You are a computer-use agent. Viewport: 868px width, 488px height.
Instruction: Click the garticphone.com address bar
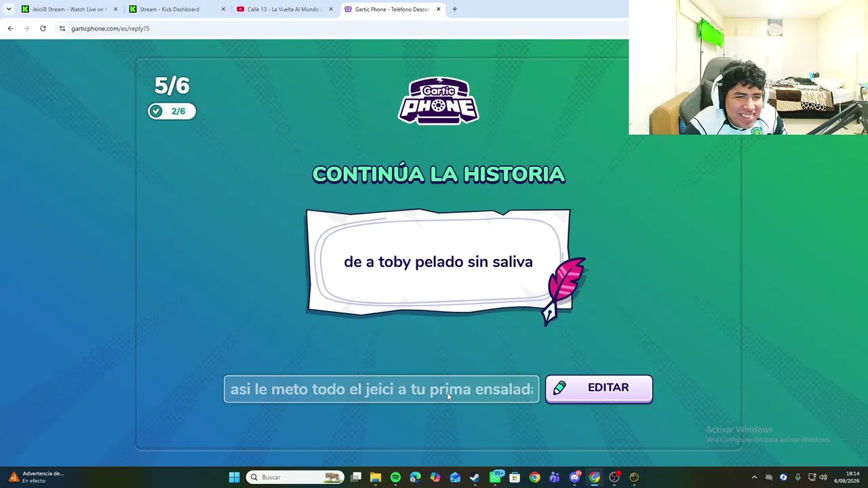pyautogui.click(x=339, y=28)
